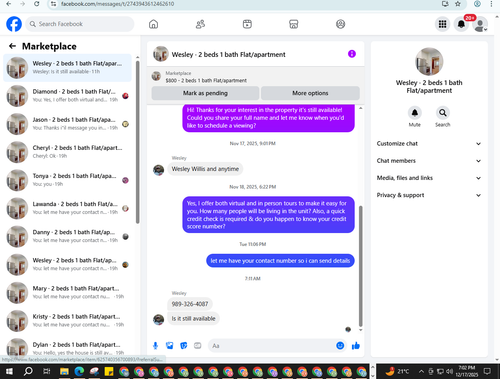Click the browser address bar URL
This screenshot has height=379, width=500.
pos(117,4)
